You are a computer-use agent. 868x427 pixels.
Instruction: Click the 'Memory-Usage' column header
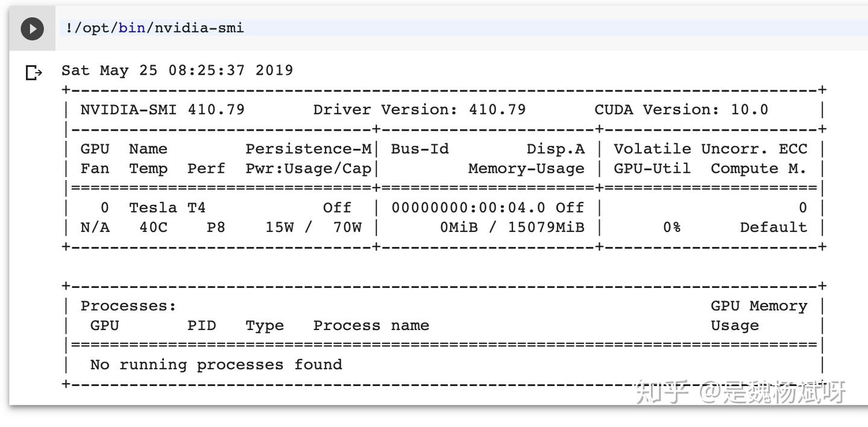(526, 169)
